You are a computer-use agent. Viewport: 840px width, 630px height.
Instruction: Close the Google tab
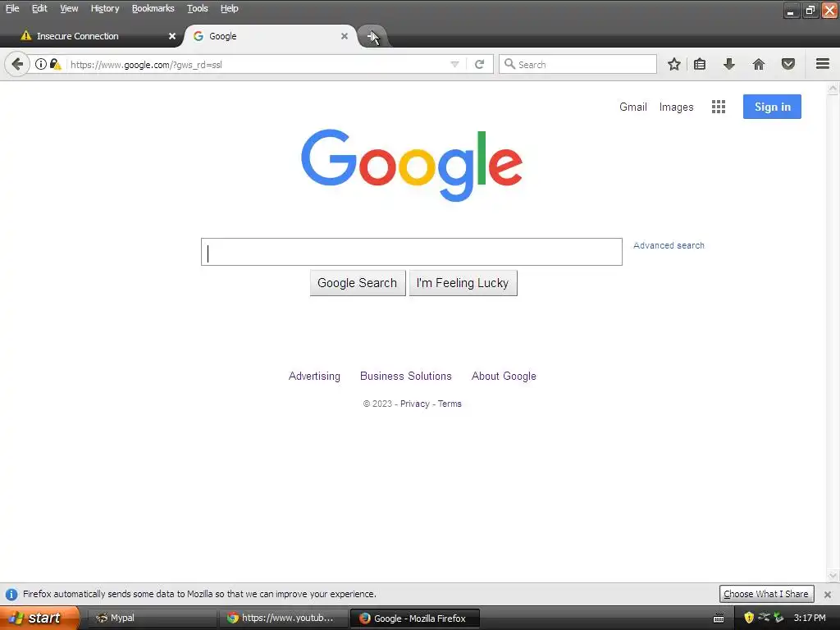345,36
